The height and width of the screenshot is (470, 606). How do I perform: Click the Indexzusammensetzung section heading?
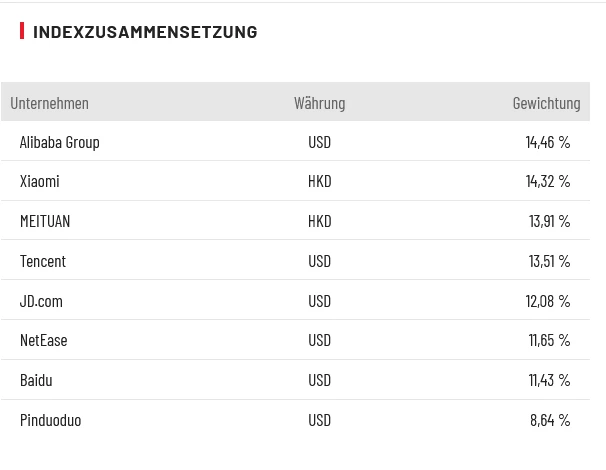(x=145, y=32)
